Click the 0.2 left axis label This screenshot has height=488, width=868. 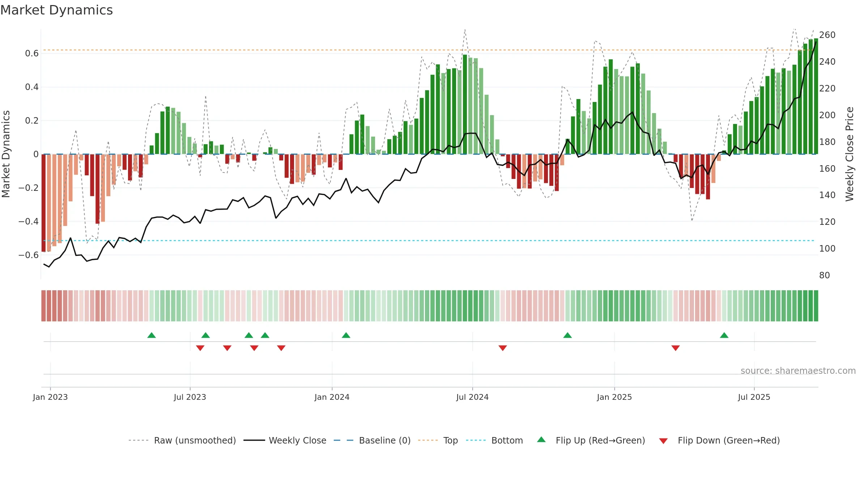coord(32,121)
